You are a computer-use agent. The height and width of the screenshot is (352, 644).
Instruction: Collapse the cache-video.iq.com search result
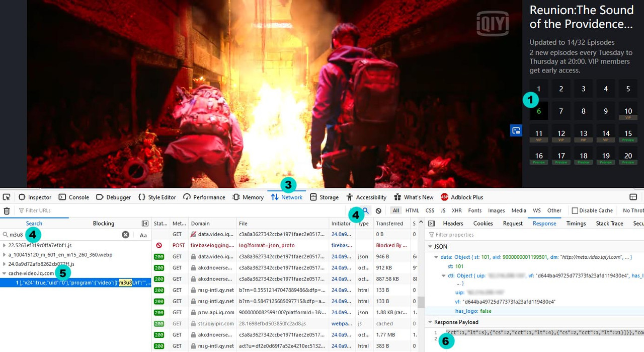coord(5,273)
